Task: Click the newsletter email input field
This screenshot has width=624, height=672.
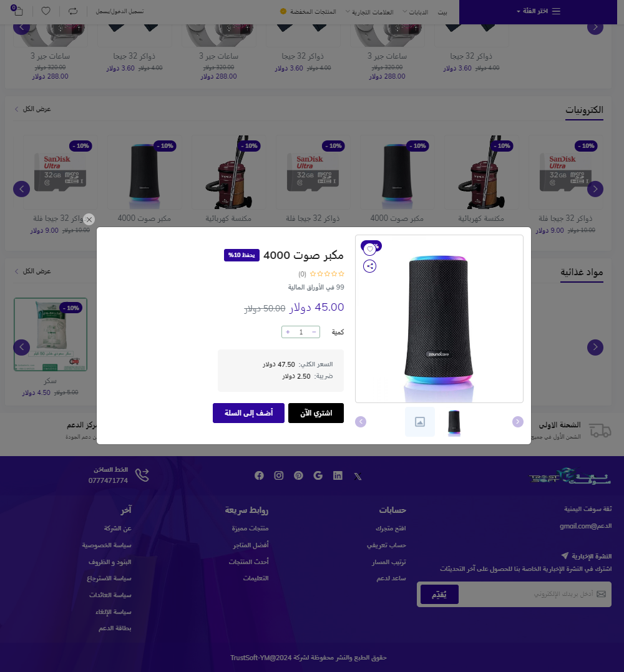Action: pyautogui.click(x=525, y=594)
